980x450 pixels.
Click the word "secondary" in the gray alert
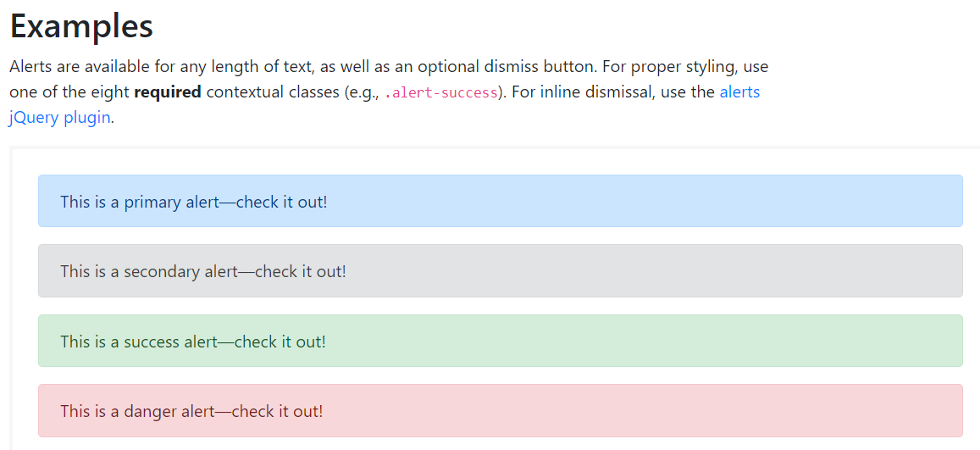pyautogui.click(x=162, y=272)
